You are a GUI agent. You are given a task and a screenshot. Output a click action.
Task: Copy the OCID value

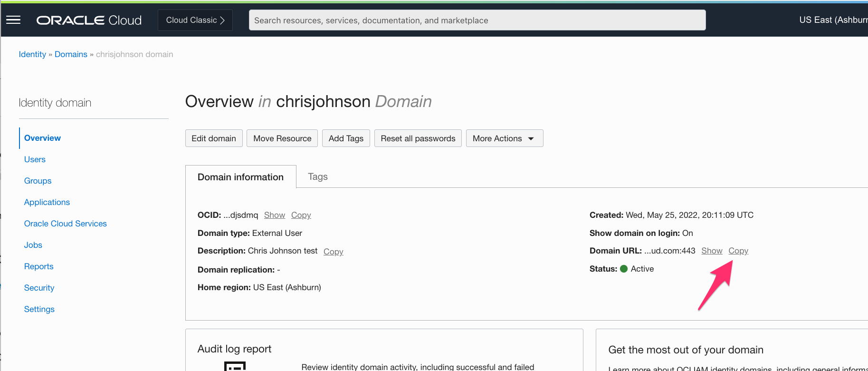pos(301,215)
